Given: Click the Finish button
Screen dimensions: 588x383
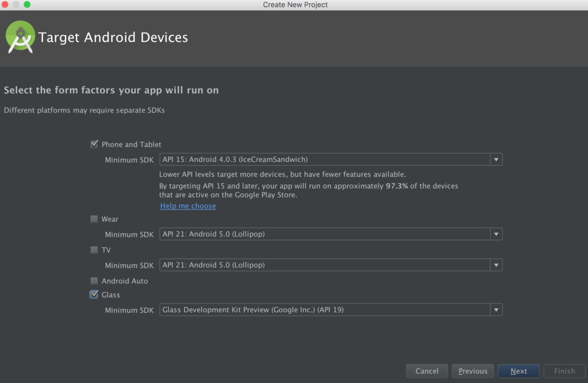Looking at the screenshot, I should click(x=564, y=371).
